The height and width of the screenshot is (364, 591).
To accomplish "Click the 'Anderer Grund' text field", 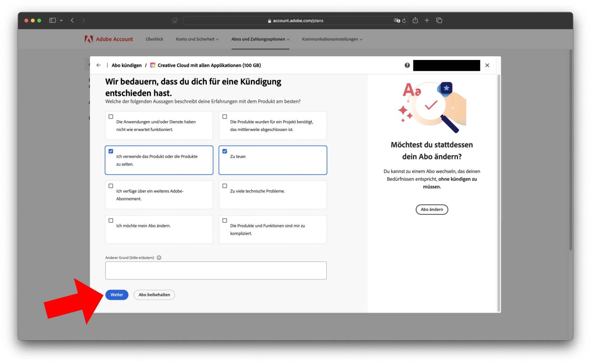I will point(216,271).
